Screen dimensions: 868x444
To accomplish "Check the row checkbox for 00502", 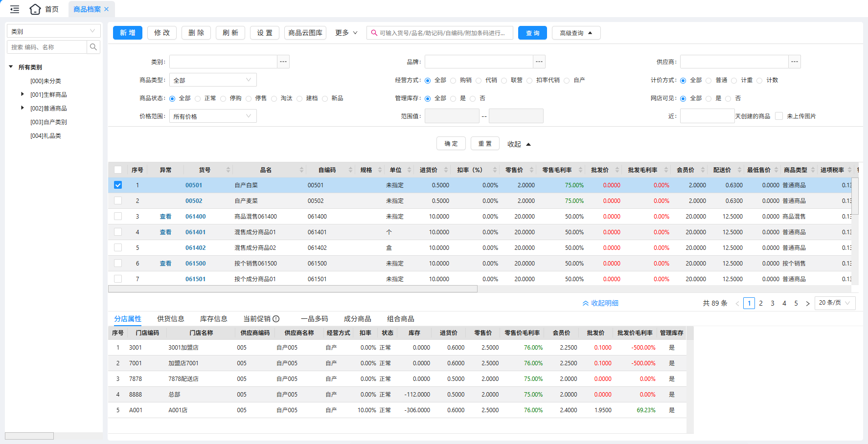I will (118, 200).
